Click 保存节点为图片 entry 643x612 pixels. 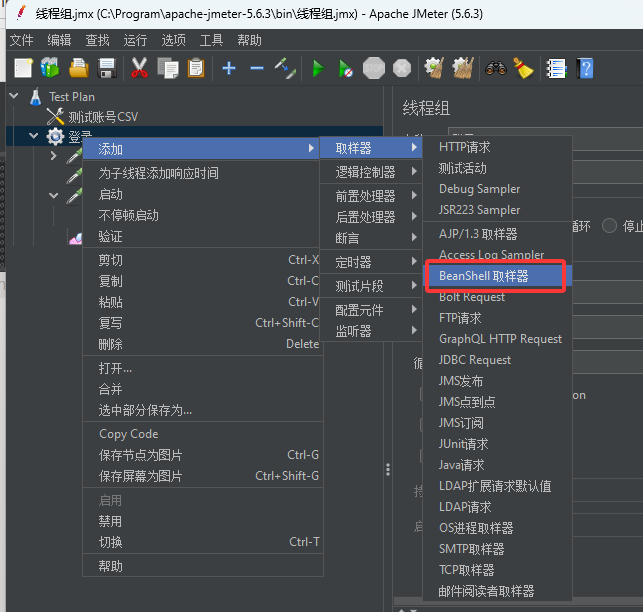point(203,454)
